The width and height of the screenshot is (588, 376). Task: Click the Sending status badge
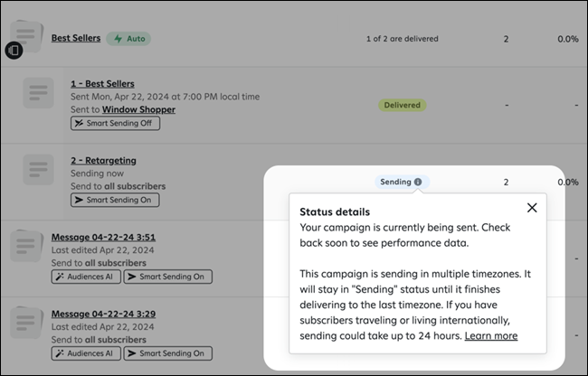(x=402, y=182)
